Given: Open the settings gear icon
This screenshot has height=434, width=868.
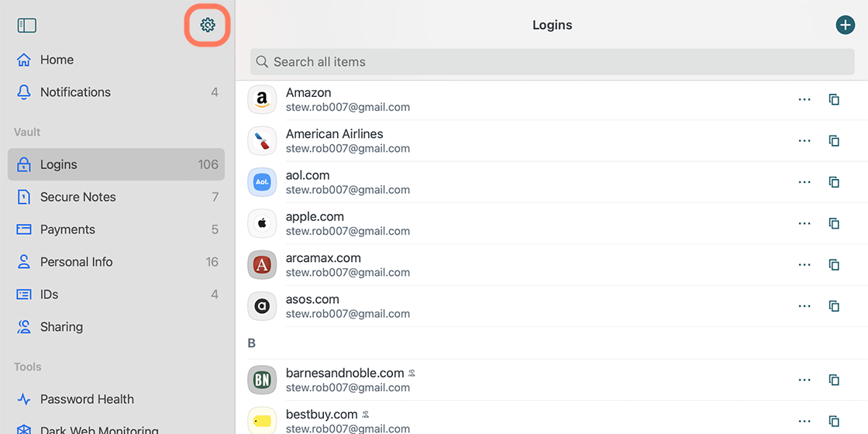Looking at the screenshot, I should 208,25.
